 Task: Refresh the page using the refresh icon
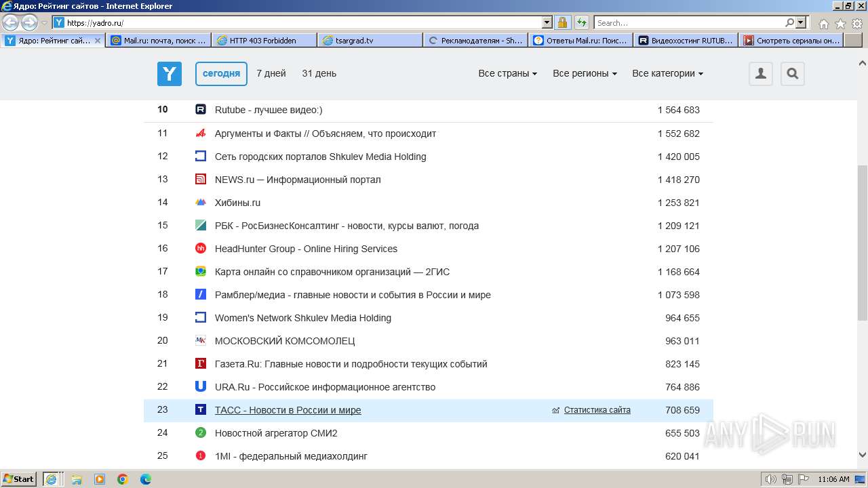pyautogui.click(x=582, y=23)
